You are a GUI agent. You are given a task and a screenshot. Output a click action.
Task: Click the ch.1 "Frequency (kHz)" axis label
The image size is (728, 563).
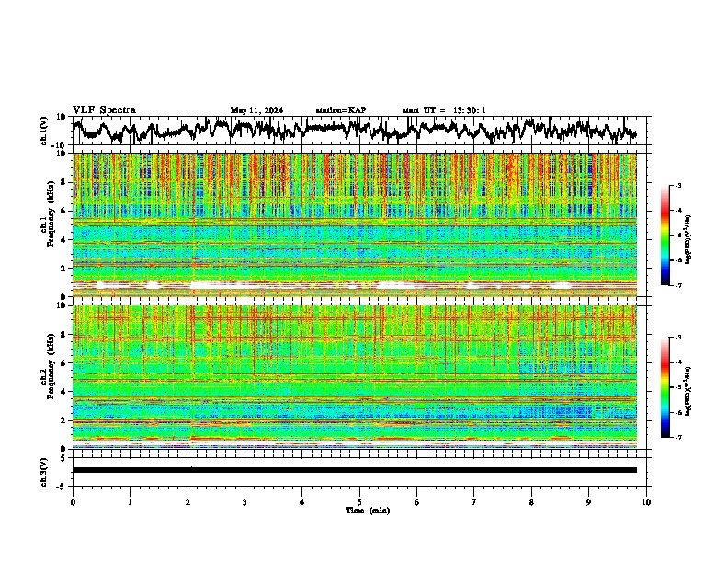51,214
